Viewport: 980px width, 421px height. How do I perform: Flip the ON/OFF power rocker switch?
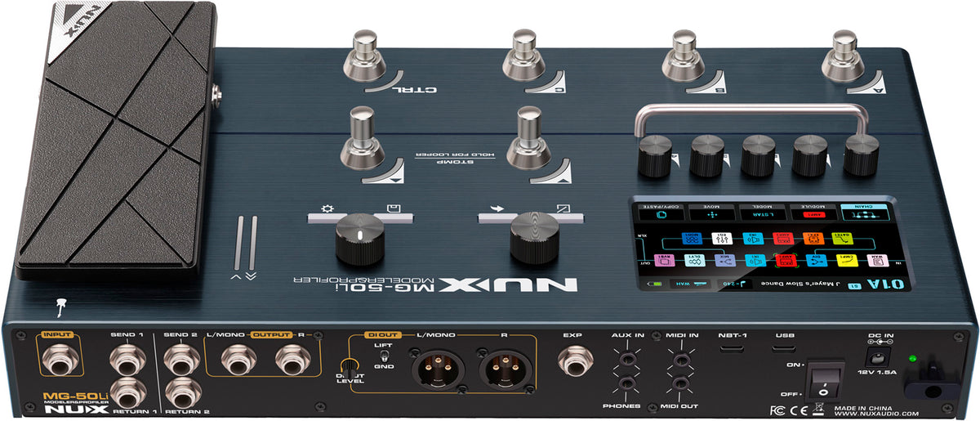(x=825, y=379)
